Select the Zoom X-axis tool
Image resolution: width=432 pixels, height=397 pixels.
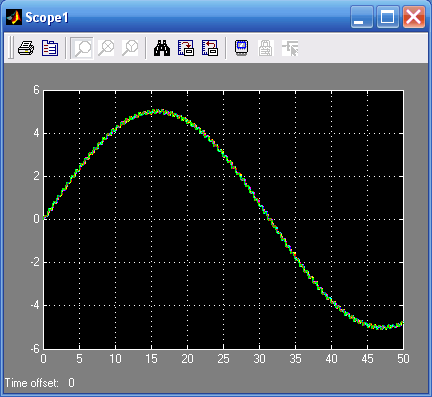(x=106, y=48)
